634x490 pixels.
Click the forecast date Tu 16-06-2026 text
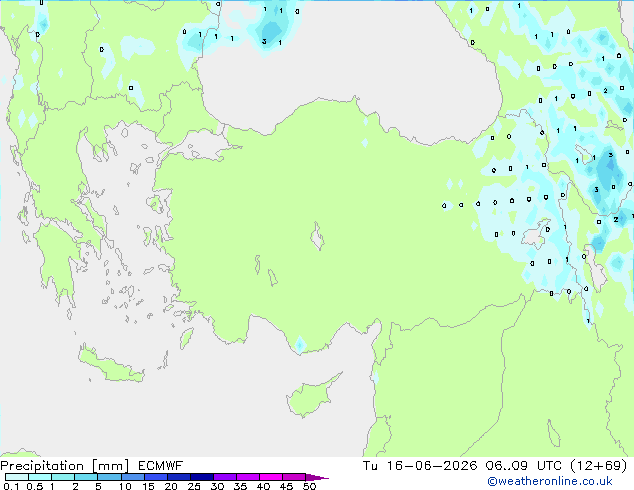coord(420,466)
